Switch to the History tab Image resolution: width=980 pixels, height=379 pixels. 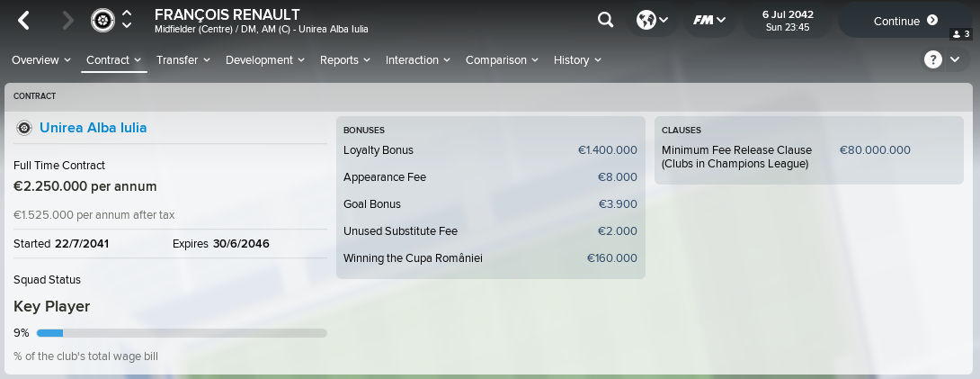(x=577, y=60)
